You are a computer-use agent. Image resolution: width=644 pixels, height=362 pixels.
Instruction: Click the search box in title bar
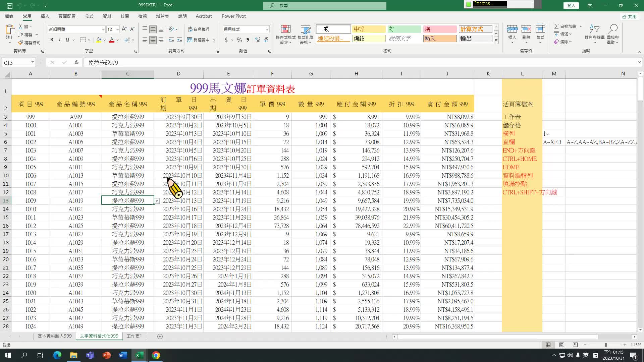[325, 5]
